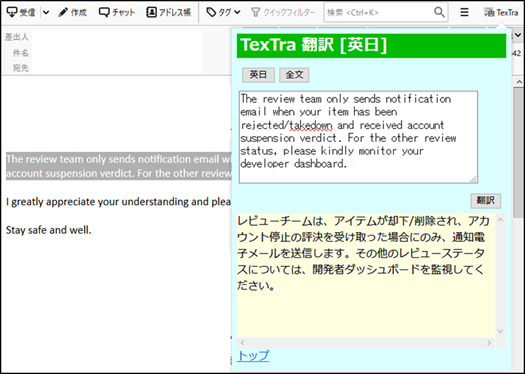Click the message pane scroll up arrow
The width and height of the screenshot is (525, 374).
tap(519, 82)
